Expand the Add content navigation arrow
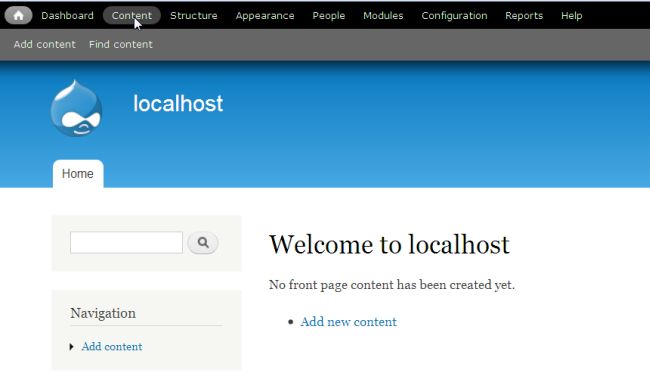 pos(71,347)
